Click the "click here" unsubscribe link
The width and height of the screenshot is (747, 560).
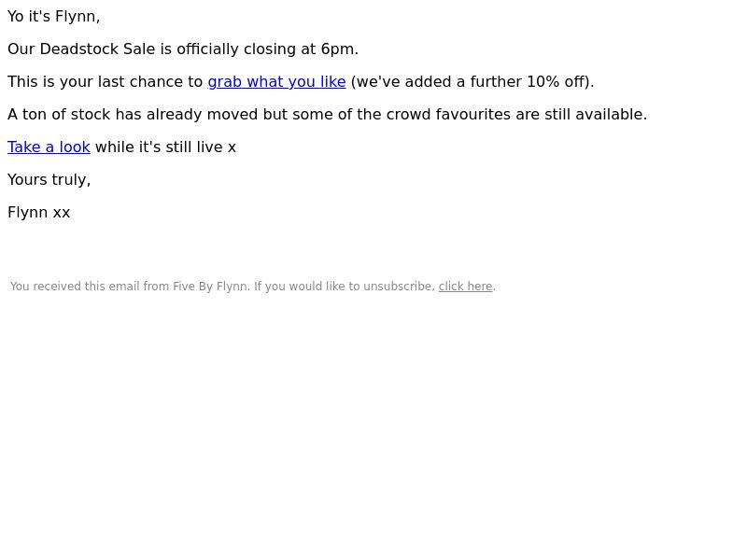[465, 287]
